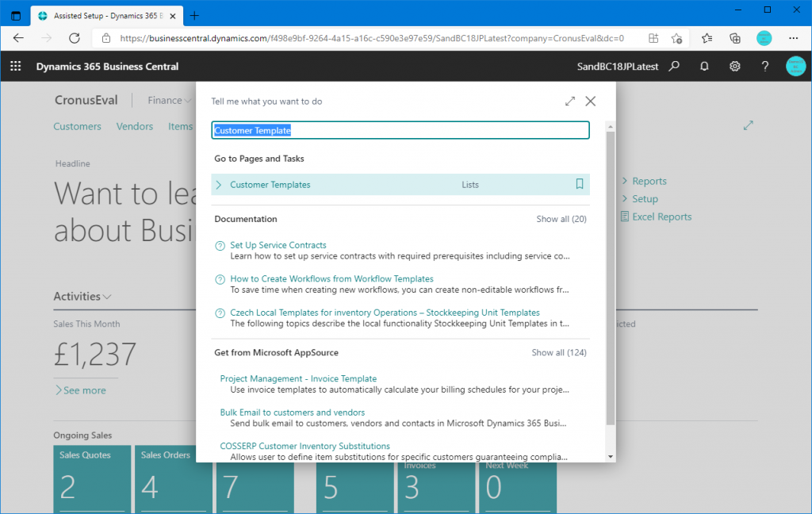Click the Dynamics 365 Business Central title

coord(107,67)
